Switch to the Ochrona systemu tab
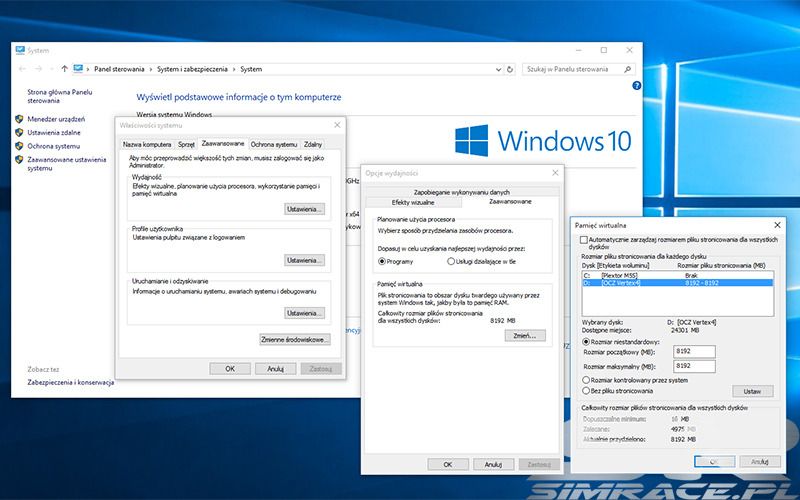The width and height of the screenshot is (800, 500). [273, 144]
